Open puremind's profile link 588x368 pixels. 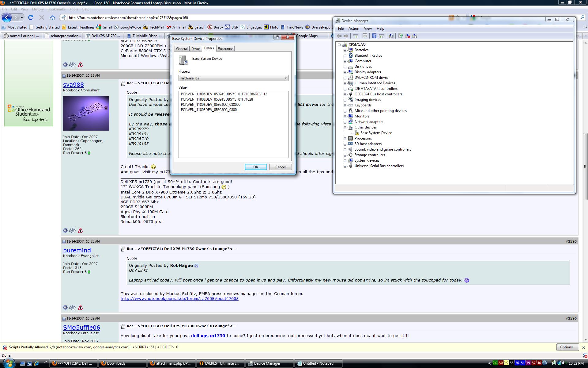point(77,250)
